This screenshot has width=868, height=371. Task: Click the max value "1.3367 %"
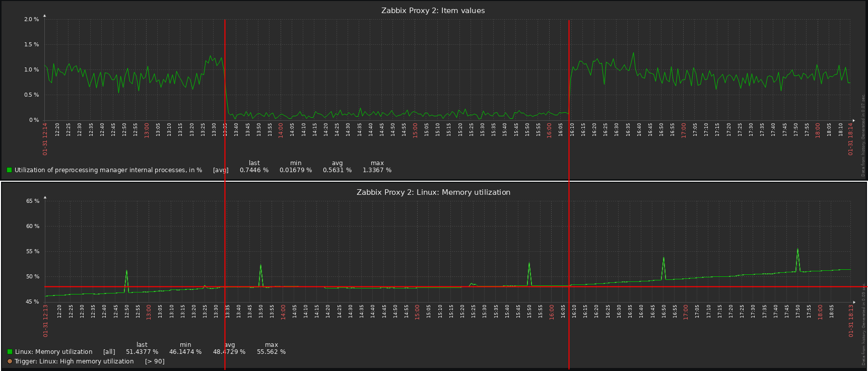pyautogui.click(x=377, y=170)
